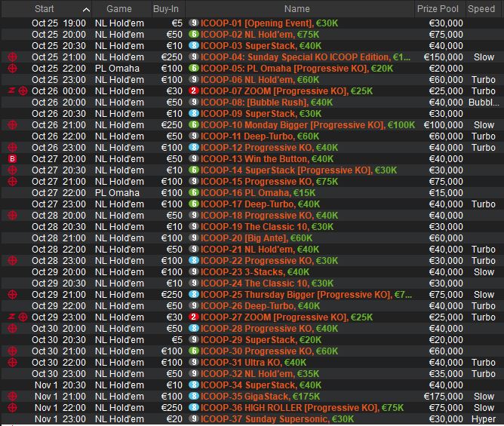Viewport: 504px width, 426px height.
Task: Click the knockout target icon for ICOOP-30
Action: 12,351
